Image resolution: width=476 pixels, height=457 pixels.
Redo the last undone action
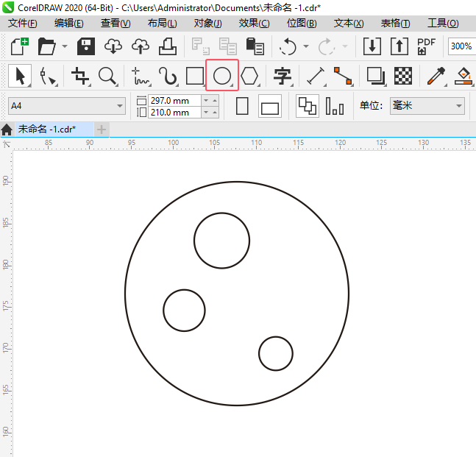327,46
